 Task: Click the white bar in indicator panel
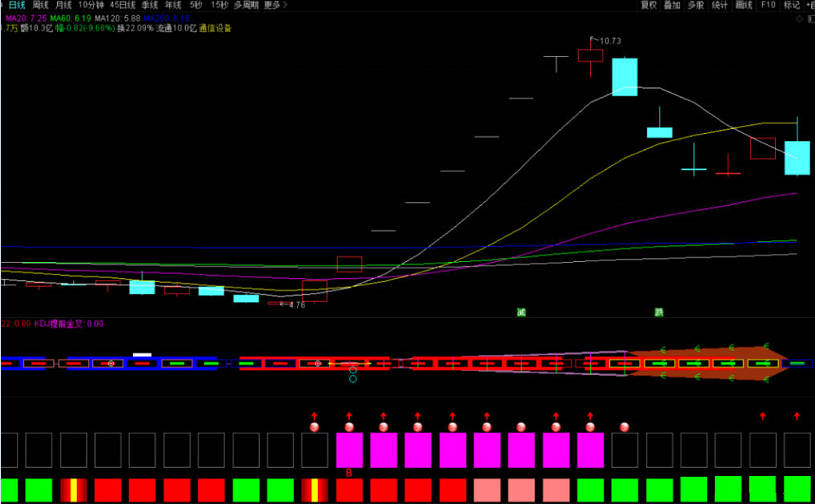pyautogui.click(x=142, y=355)
